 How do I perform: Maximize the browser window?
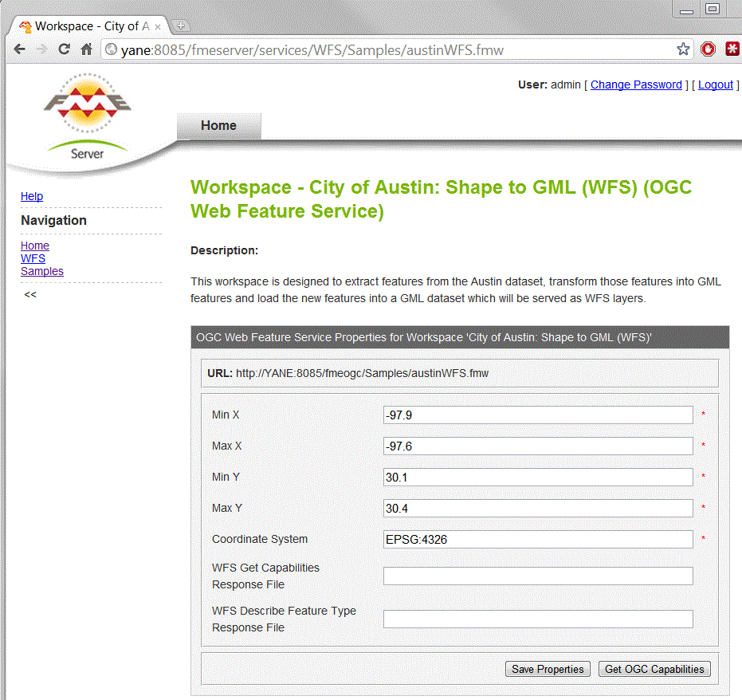click(x=713, y=10)
